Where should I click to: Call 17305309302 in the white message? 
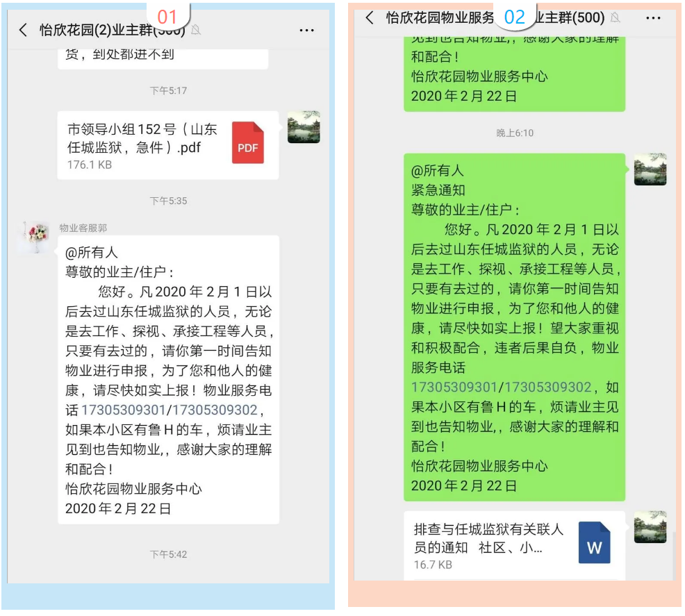point(215,410)
